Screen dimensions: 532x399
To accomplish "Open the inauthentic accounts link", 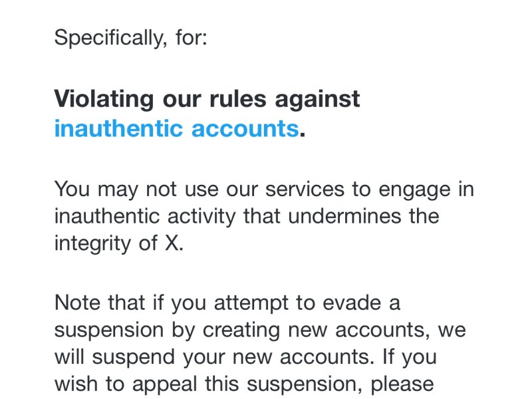I will tap(176, 128).
